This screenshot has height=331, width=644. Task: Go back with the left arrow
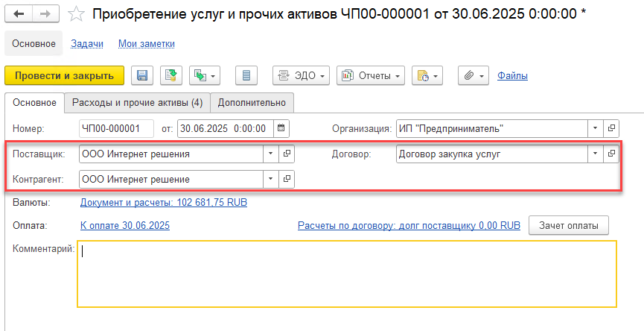click(19, 14)
